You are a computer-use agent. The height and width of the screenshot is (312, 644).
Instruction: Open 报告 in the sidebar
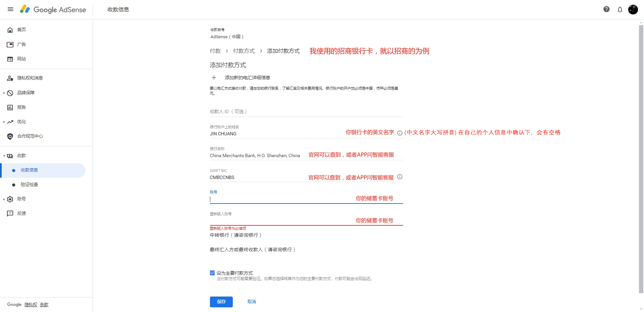point(21,107)
